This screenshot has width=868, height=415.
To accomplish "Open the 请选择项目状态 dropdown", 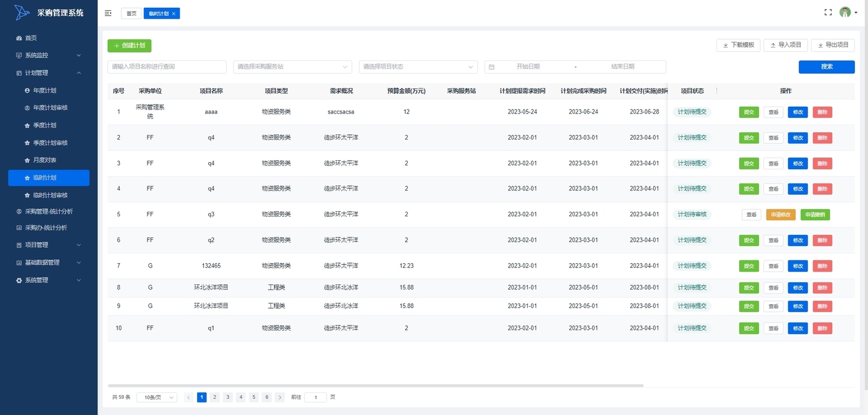I will 418,67.
